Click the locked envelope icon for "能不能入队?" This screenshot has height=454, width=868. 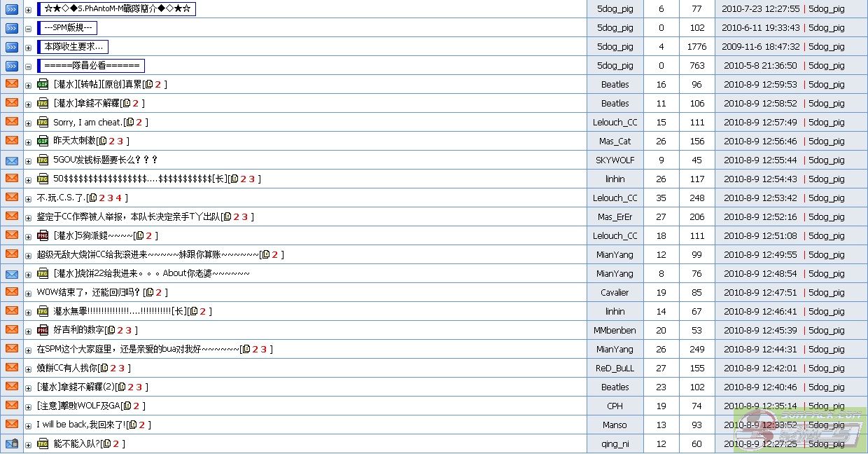click(x=12, y=443)
